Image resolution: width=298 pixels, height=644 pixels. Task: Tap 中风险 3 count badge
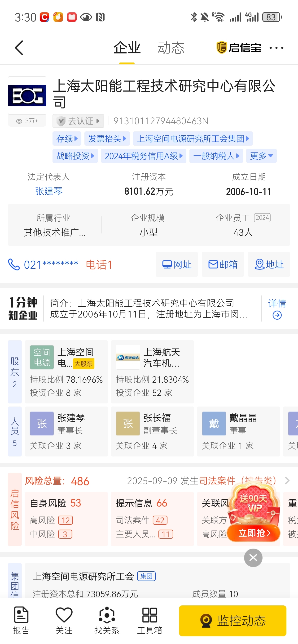[x=65, y=534]
